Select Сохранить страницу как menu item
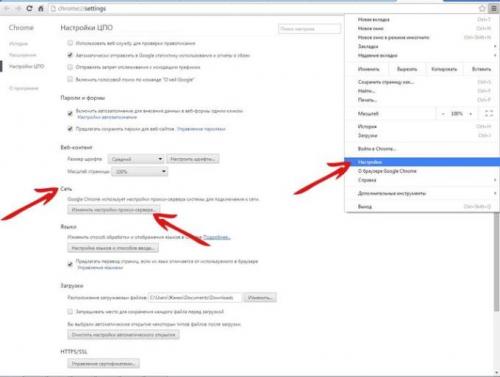 422,82
